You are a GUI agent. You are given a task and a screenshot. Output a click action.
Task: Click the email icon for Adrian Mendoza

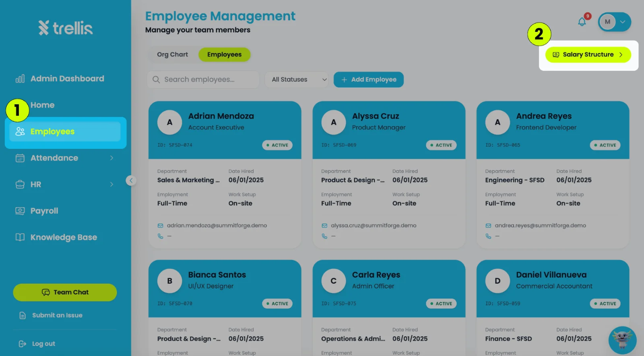pos(161,226)
